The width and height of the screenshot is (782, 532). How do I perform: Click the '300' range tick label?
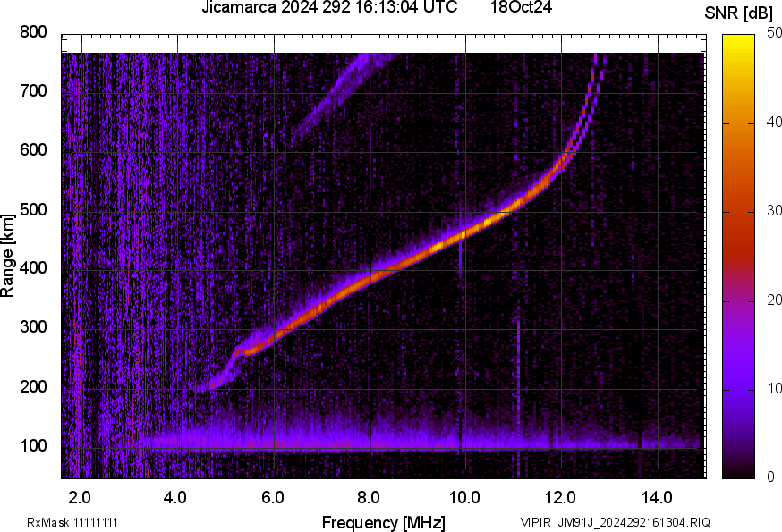tap(33, 327)
